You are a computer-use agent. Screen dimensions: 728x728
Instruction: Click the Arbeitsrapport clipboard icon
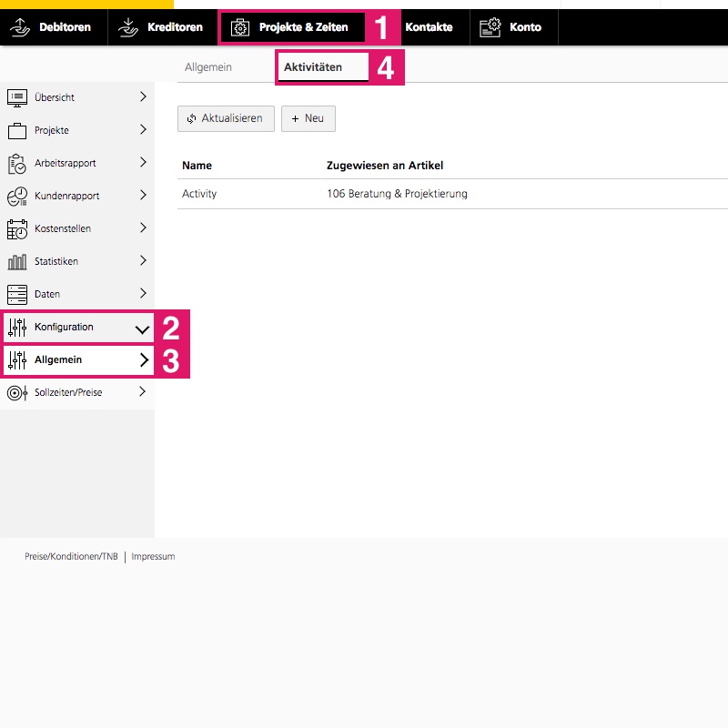[x=16, y=164]
